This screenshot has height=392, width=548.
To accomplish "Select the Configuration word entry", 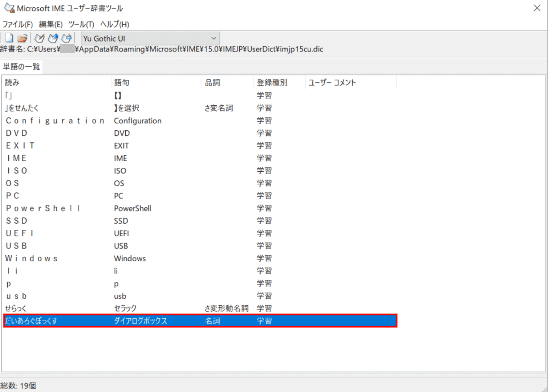I will (200, 121).
